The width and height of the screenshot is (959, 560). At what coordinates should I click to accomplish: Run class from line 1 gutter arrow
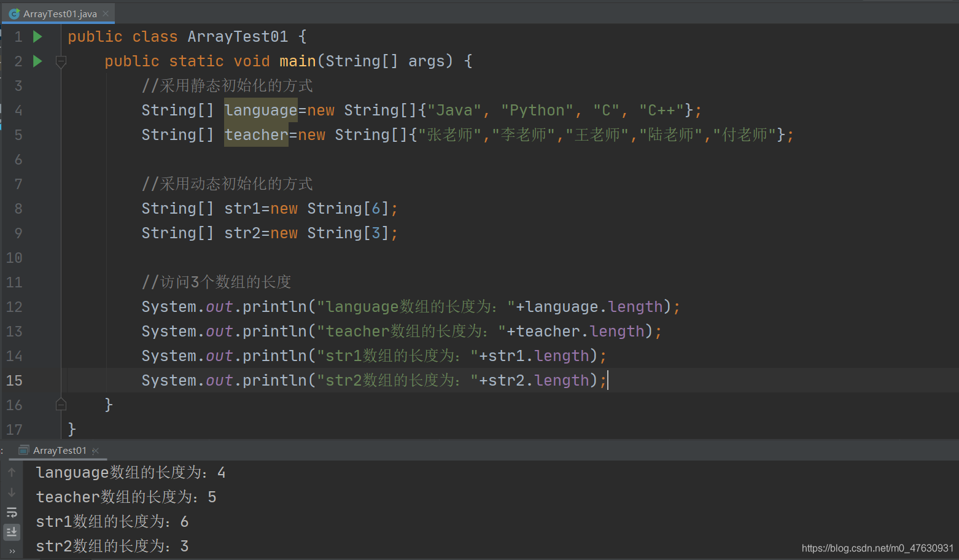pos(37,37)
